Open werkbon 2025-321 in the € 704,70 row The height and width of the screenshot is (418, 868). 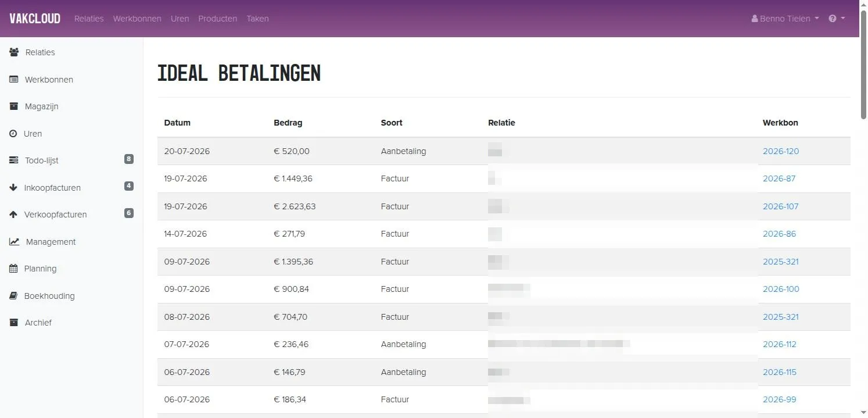(x=781, y=317)
